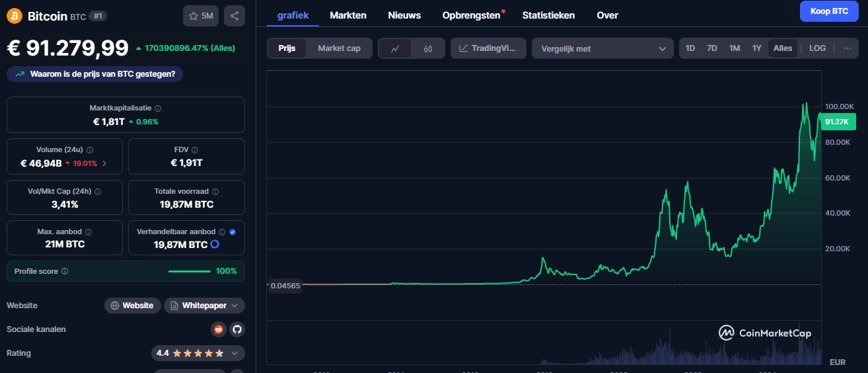Click the € 1,81T market cap value

[x=109, y=122]
